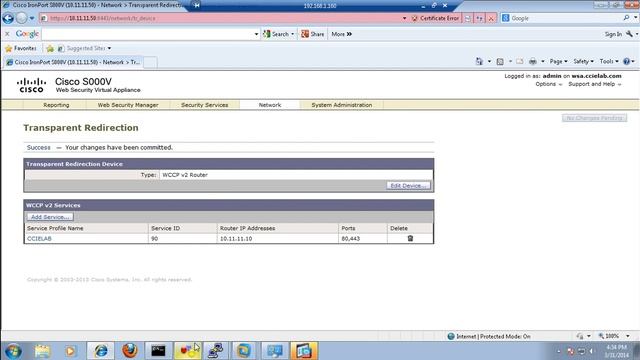Image resolution: width=640 pixels, height=360 pixels.
Task: Open the Safety menu
Action: pos(583,61)
